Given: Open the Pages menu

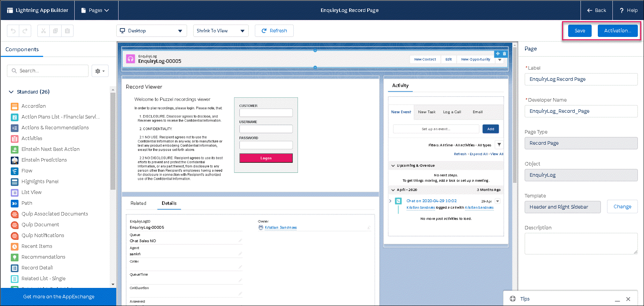Looking at the screenshot, I should click(x=95, y=10).
